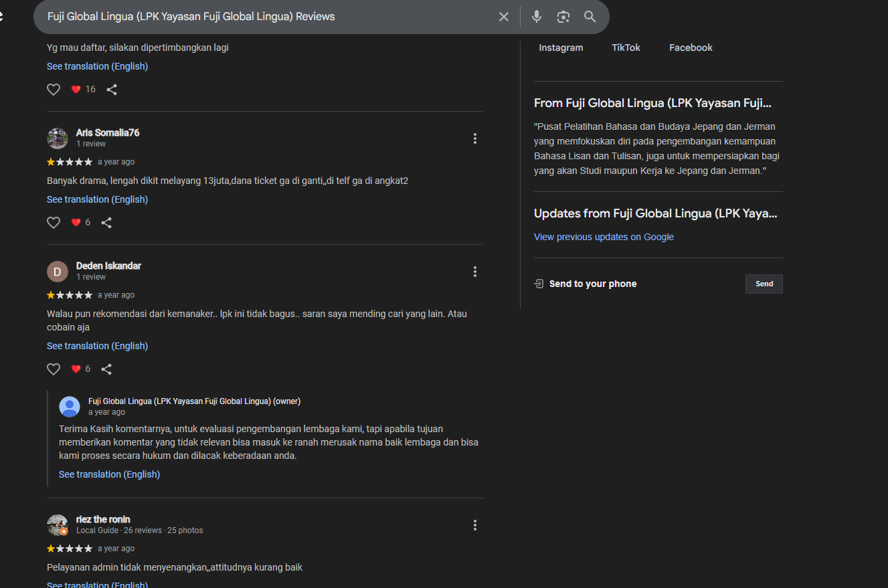Click the 'From Fuji Global Lingua' heading

click(x=652, y=103)
